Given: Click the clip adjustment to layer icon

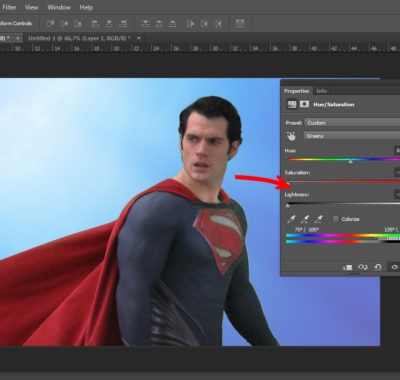Looking at the screenshot, I should point(348,267).
